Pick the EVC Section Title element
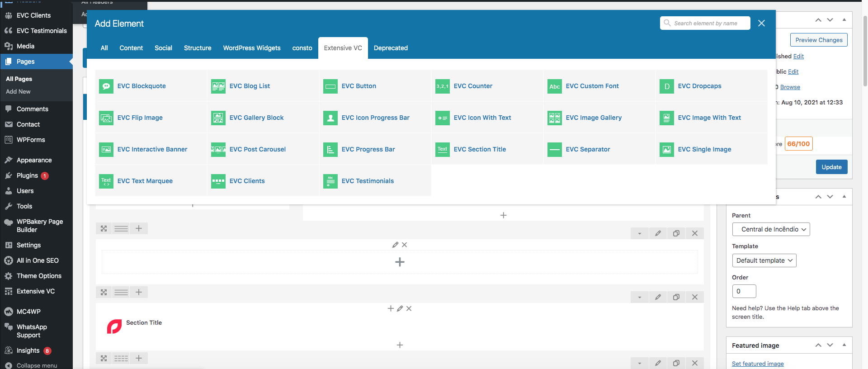The width and height of the screenshot is (868, 369). (487, 149)
